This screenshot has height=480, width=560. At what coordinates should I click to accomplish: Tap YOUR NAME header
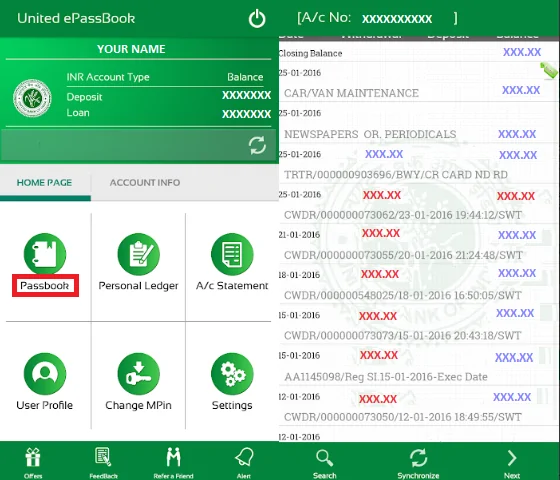tap(131, 49)
